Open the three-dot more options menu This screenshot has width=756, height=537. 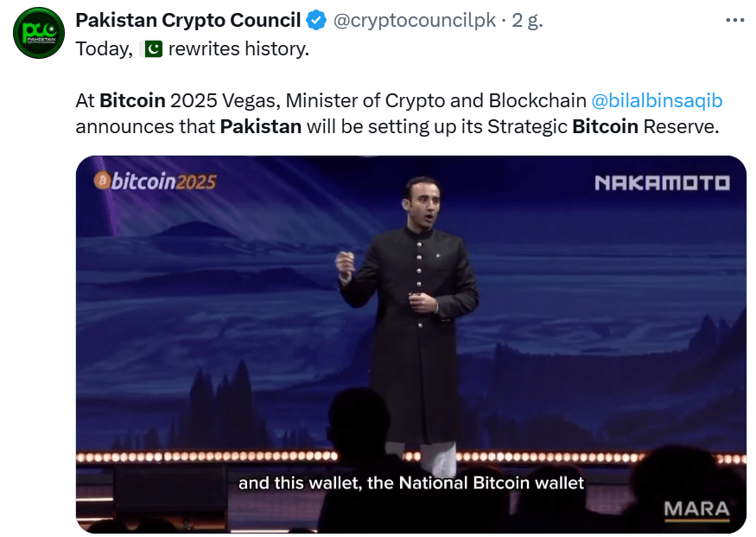click(734, 20)
